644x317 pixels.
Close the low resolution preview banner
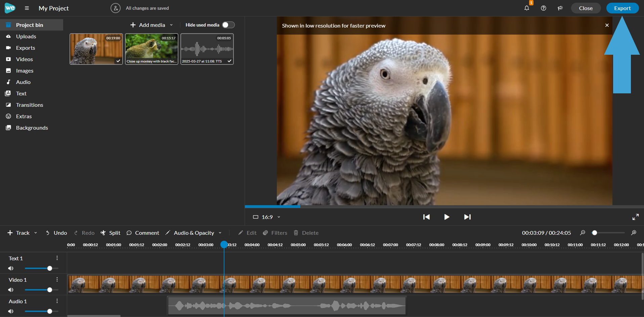coord(607,25)
